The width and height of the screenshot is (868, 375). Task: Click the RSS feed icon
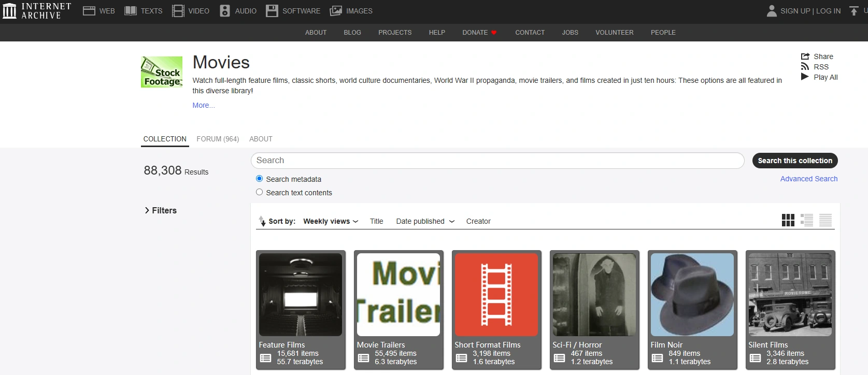[805, 67]
